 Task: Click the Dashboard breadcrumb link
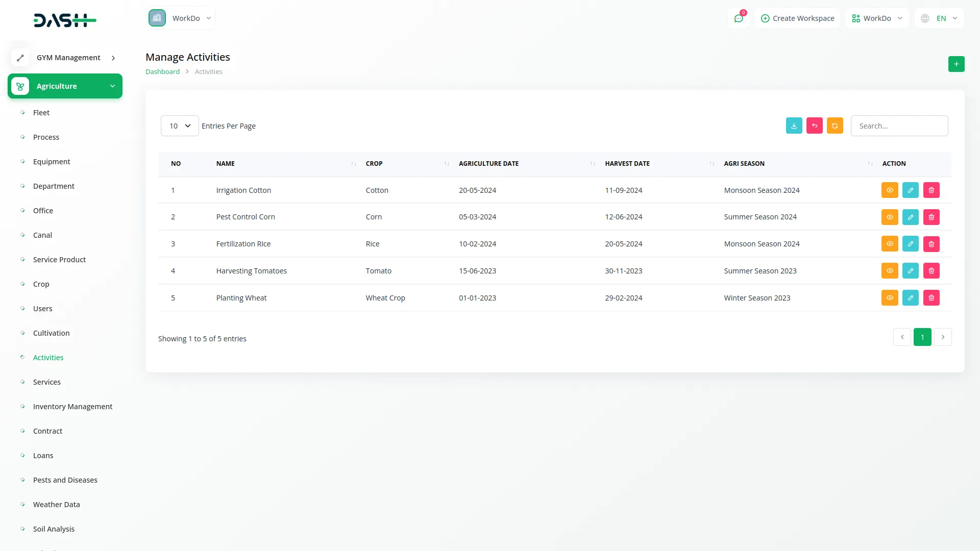click(162, 72)
